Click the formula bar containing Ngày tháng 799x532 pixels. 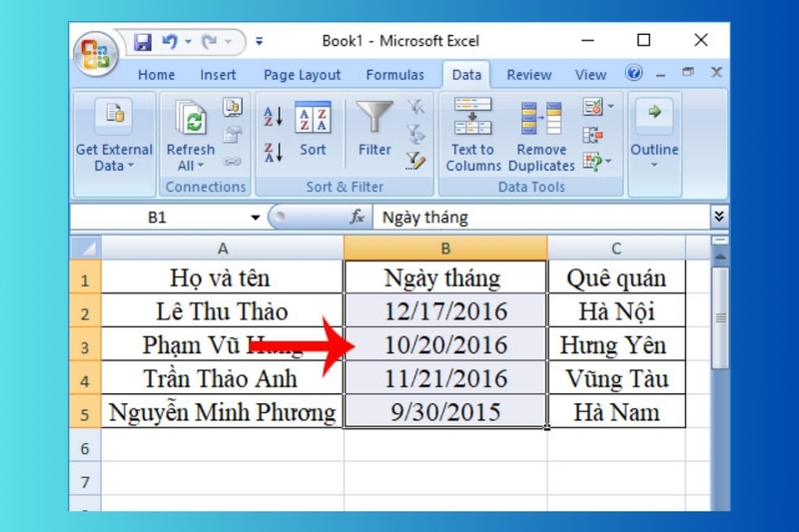pyautogui.click(x=541, y=218)
